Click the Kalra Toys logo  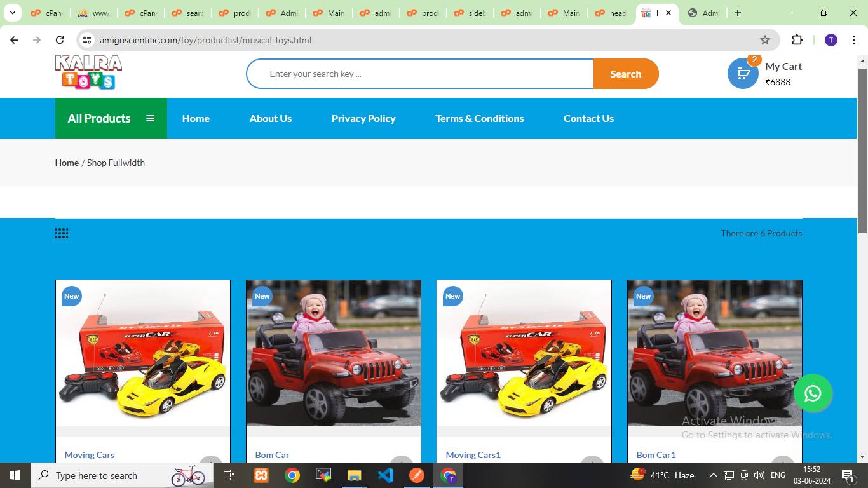(x=88, y=72)
